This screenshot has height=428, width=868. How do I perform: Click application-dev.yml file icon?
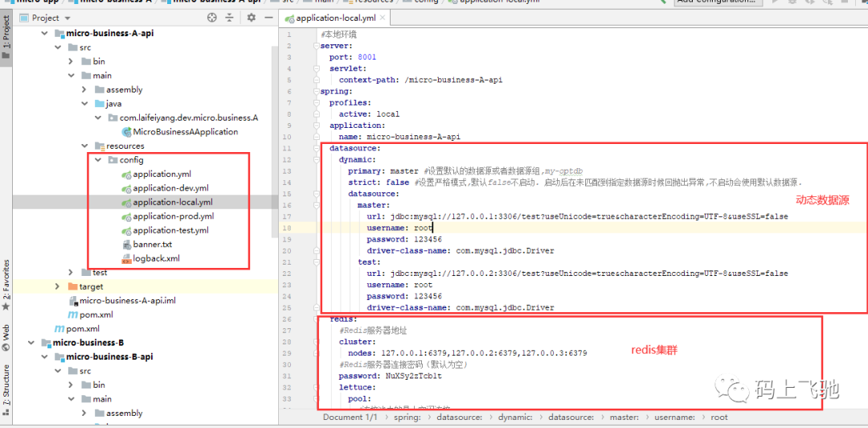(126, 188)
